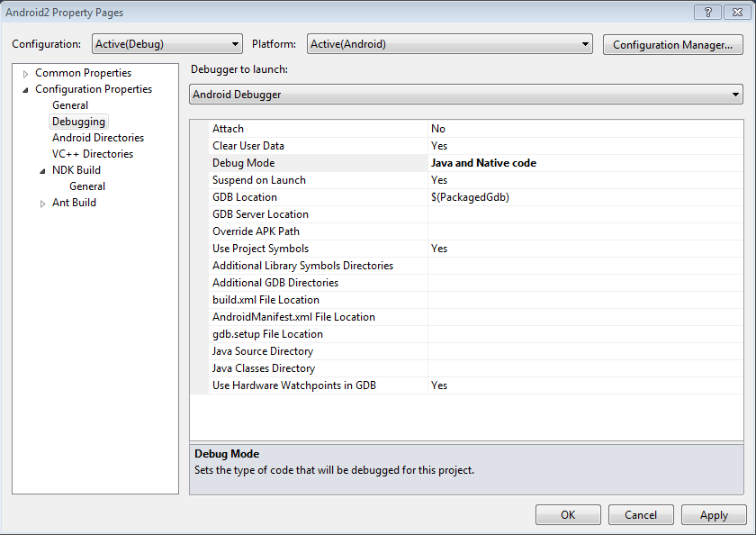756x535 pixels.
Task: Select Configuration Properties in the tree
Action: [94, 89]
